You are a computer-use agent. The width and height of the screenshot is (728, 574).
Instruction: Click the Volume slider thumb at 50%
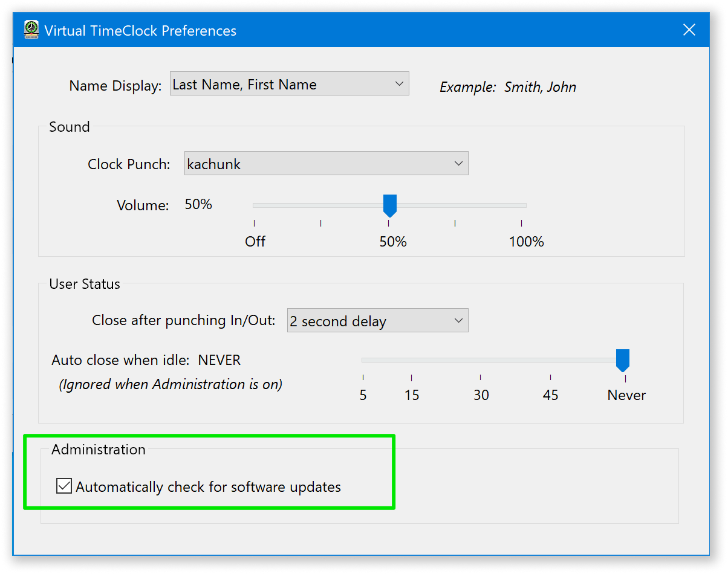390,205
